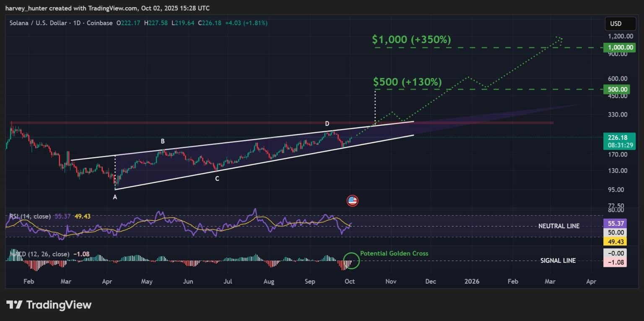Click the green 1,000.00 price axis label
Image resolution: width=644 pixels, height=321 pixels.
coord(615,47)
